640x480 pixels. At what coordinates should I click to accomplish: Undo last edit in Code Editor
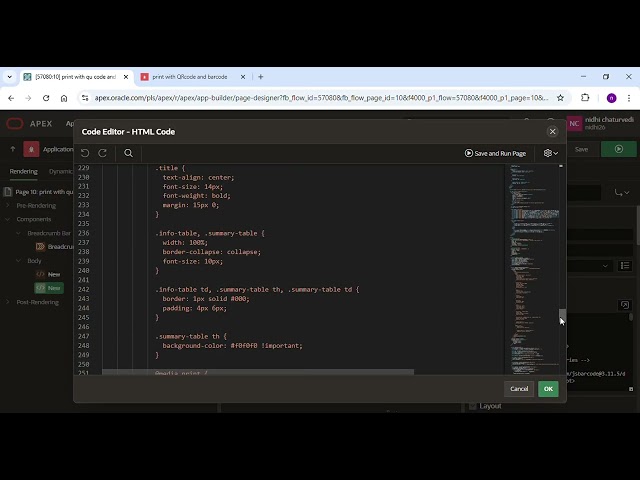click(x=85, y=153)
